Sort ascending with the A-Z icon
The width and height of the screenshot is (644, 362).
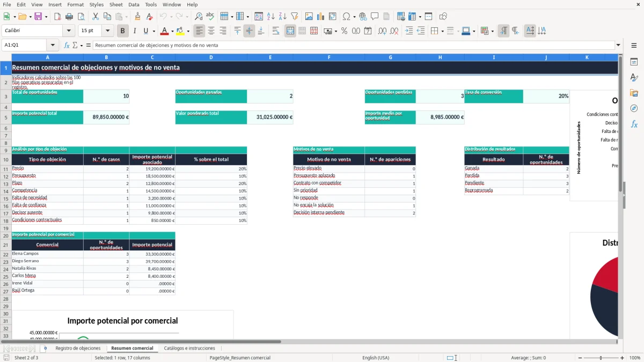pos(270,17)
